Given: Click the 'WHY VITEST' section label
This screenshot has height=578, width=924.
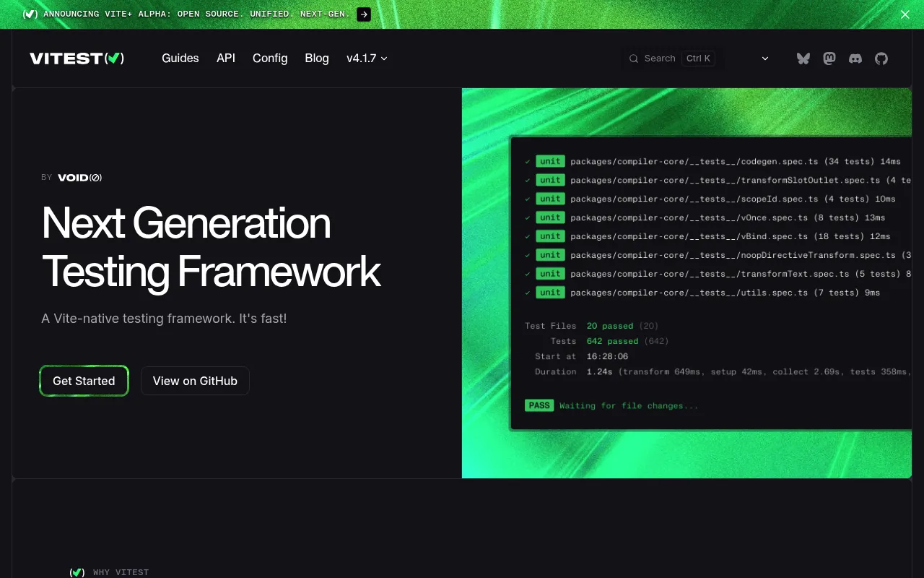Looking at the screenshot, I should [x=121, y=572].
